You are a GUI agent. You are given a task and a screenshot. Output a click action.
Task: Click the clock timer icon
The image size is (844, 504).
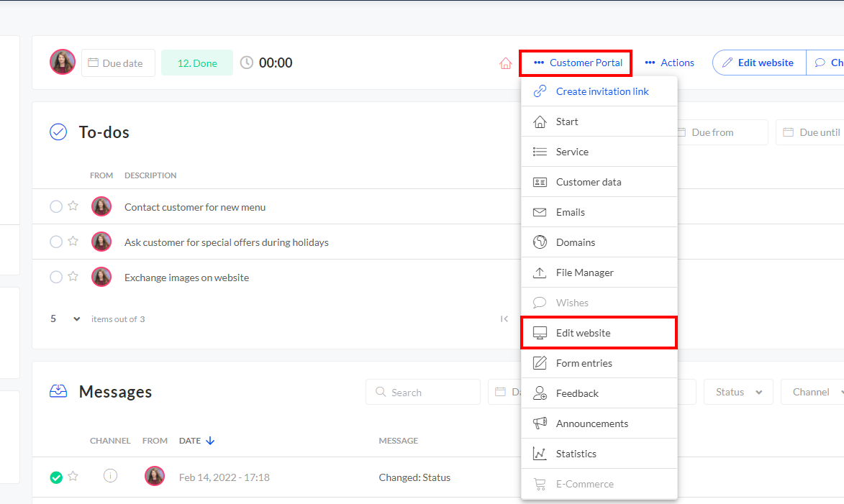coord(247,63)
